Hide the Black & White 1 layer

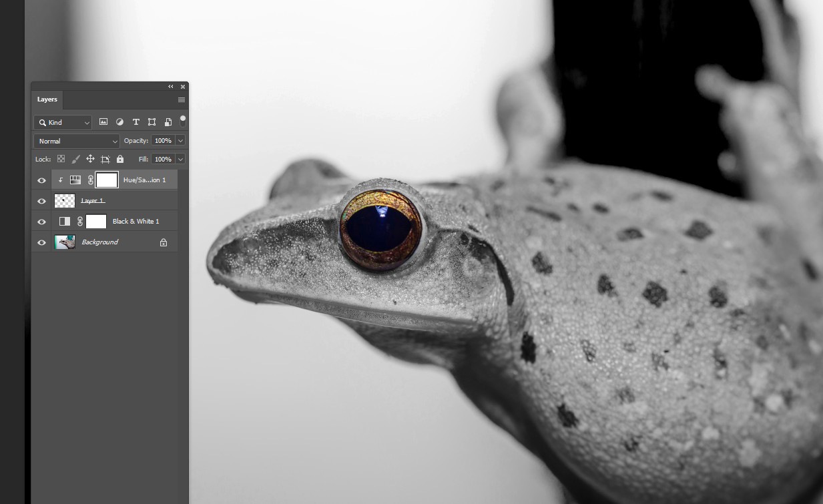point(41,222)
